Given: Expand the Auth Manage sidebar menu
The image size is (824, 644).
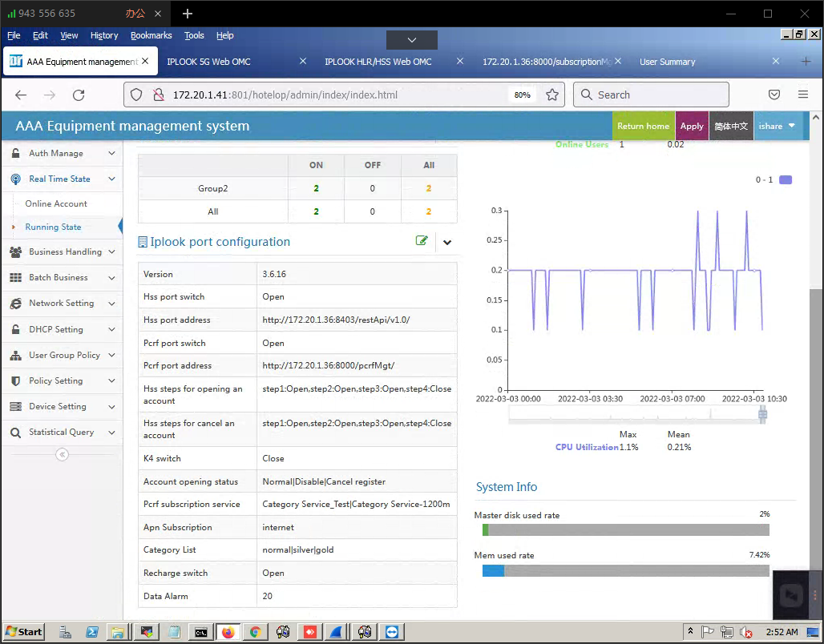Looking at the screenshot, I should click(x=62, y=153).
